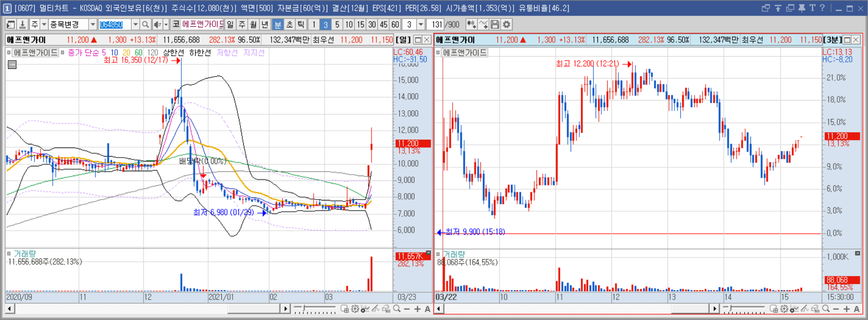
Task: Click the layout toggle icon at toolbar start
Action: pos(11,24)
